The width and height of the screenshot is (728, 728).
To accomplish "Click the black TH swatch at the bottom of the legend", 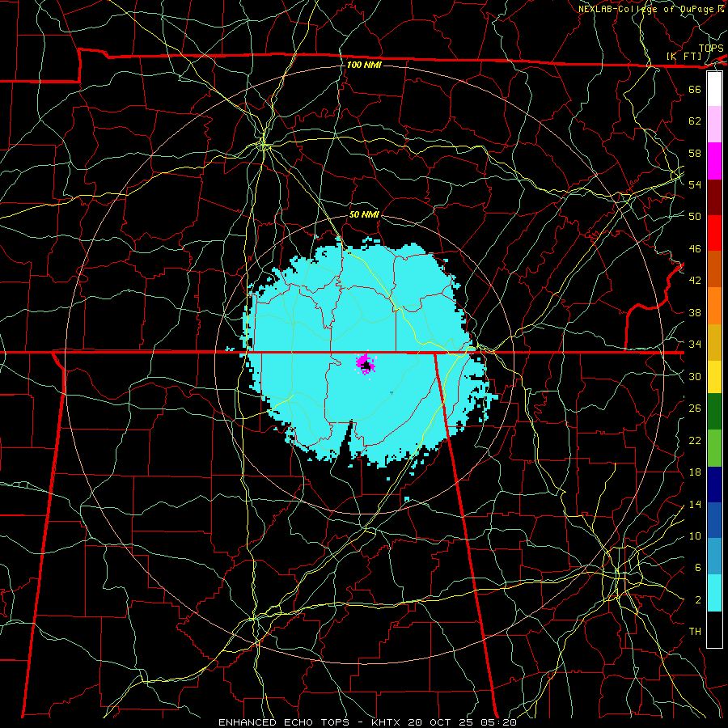I will (x=714, y=629).
